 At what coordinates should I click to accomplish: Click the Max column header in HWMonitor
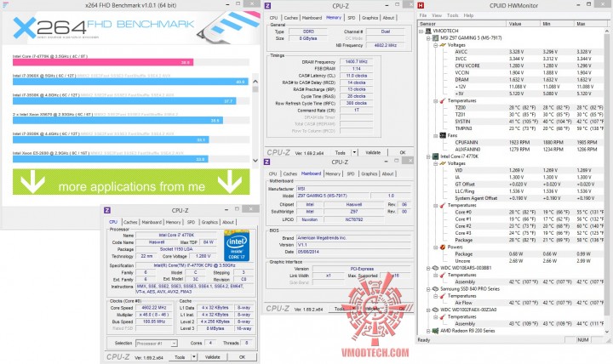click(x=589, y=24)
